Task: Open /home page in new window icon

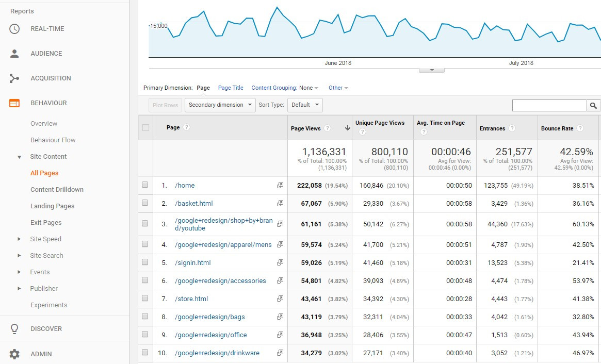Action: pyautogui.click(x=280, y=185)
